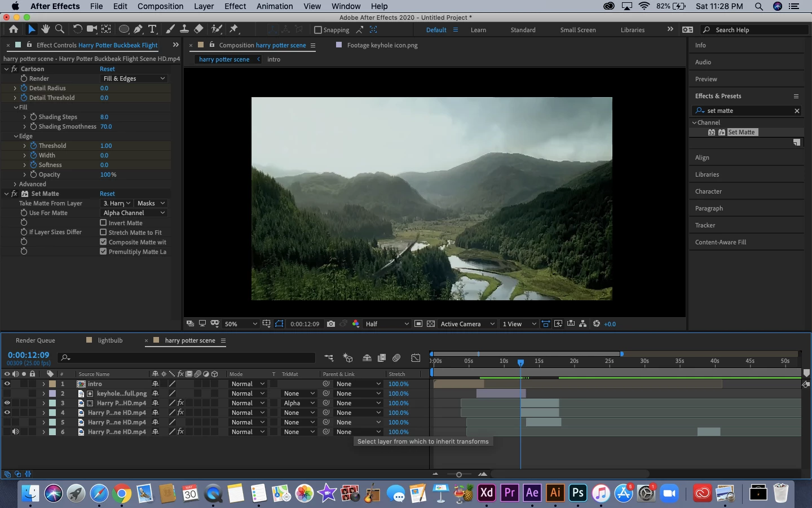Switch to the Small Screen workspace

coord(578,30)
